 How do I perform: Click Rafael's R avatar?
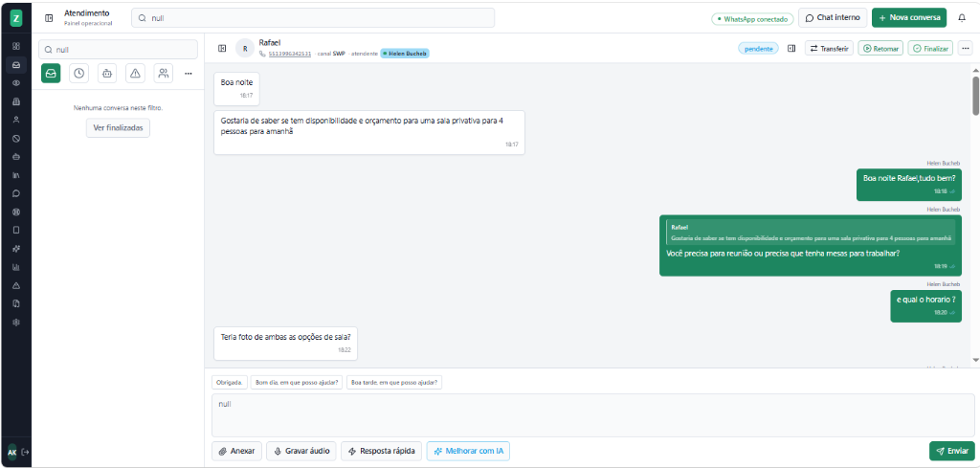point(245,48)
